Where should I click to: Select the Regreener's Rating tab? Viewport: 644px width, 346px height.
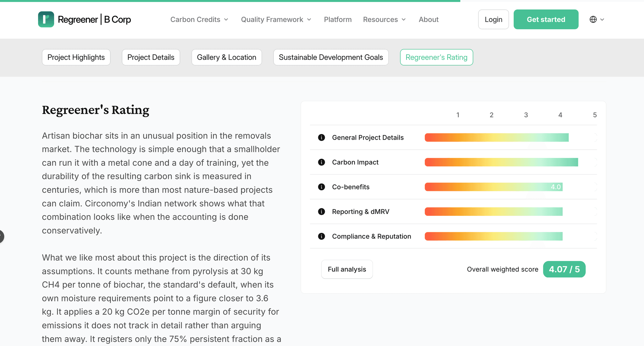tap(436, 57)
